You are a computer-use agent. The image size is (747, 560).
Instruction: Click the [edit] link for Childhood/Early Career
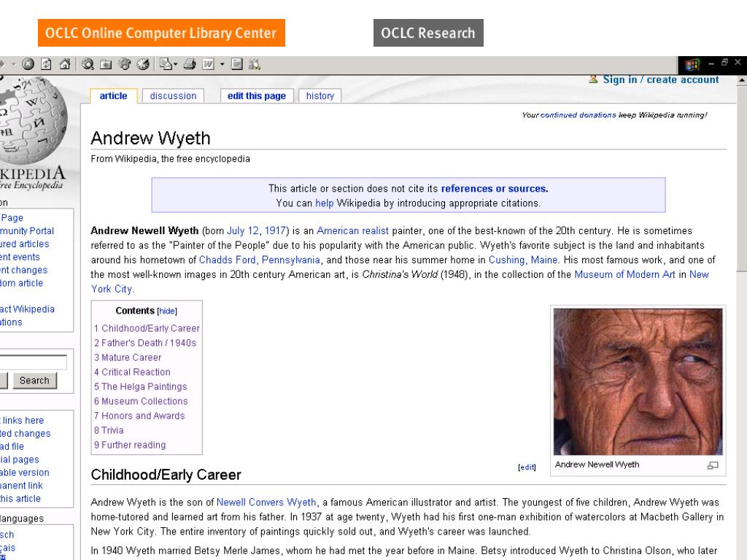click(x=527, y=467)
